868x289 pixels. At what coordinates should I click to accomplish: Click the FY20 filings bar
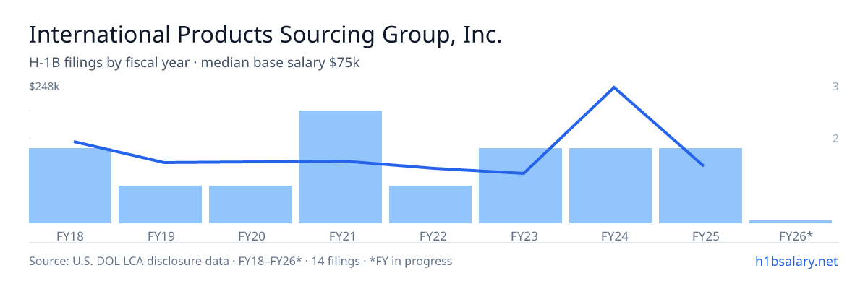tap(250, 204)
